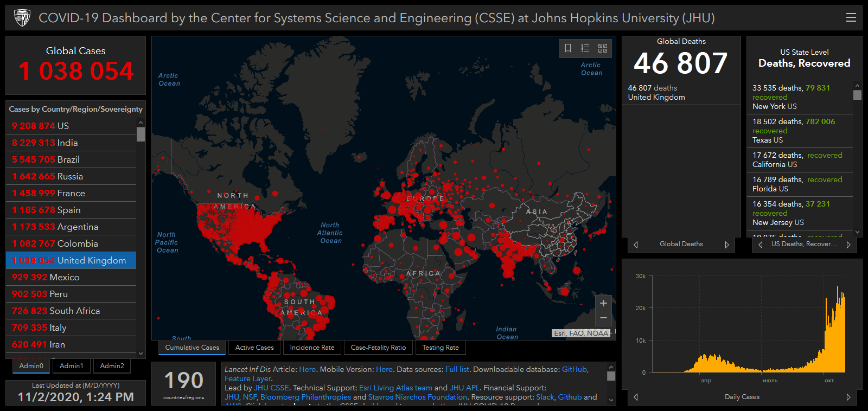This screenshot has width=868, height=411.
Task: Open the JHU CSSE link
Action: [271, 388]
